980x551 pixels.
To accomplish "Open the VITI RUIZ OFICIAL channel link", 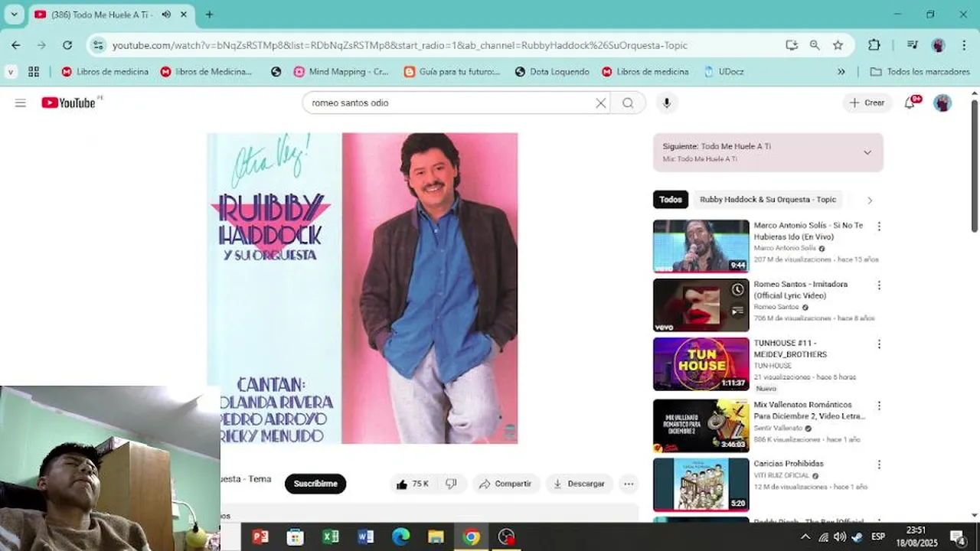I will pyautogui.click(x=782, y=475).
